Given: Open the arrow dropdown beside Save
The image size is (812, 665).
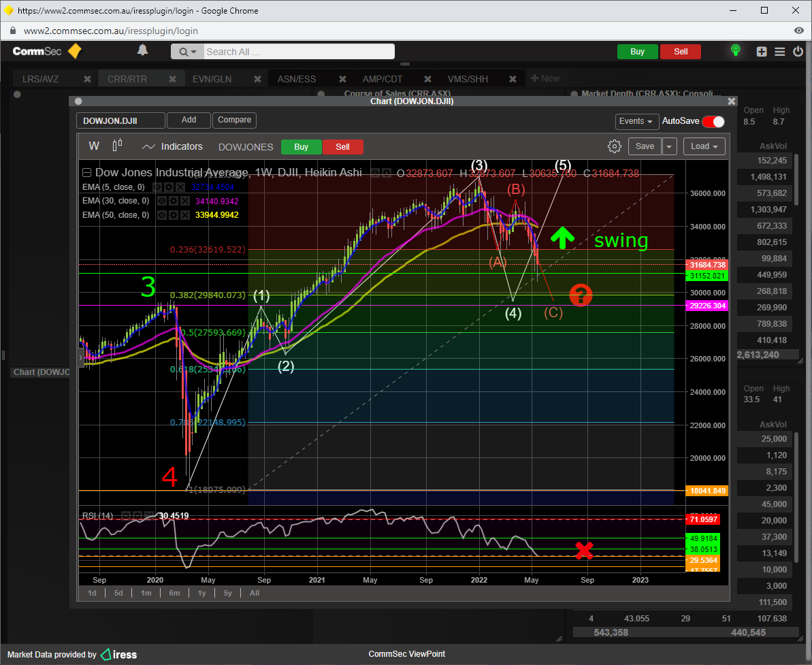Looking at the screenshot, I should coord(669,146).
